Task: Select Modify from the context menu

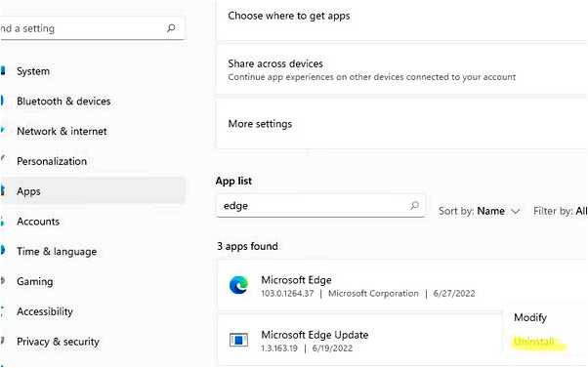Action: 530,317
